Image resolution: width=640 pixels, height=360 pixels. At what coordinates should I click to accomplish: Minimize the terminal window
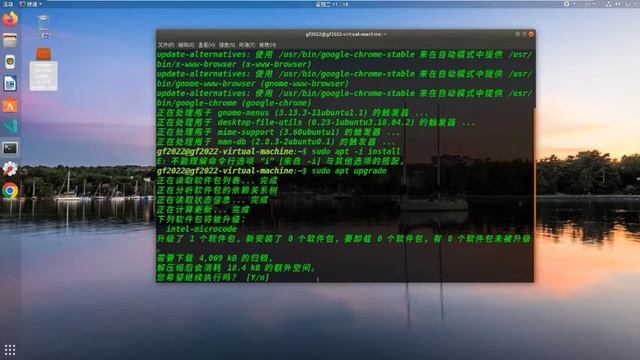[x=517, y=35]
